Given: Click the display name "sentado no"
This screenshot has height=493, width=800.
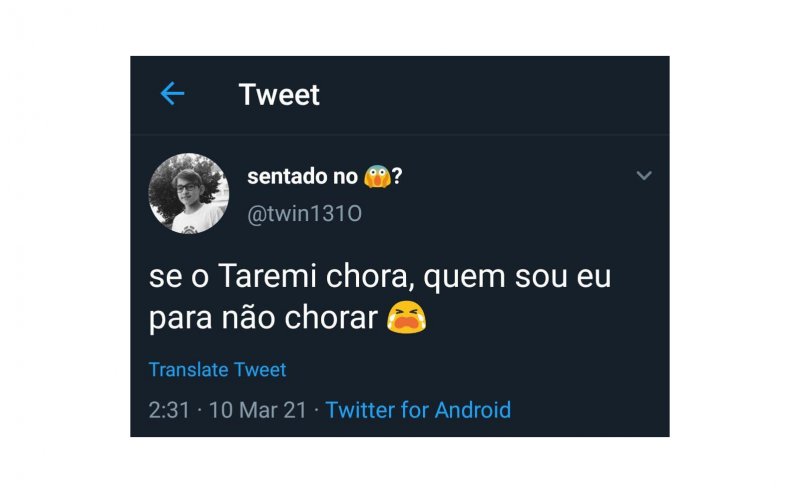Looking at the screenshot, I should click(x=302, y=177).
